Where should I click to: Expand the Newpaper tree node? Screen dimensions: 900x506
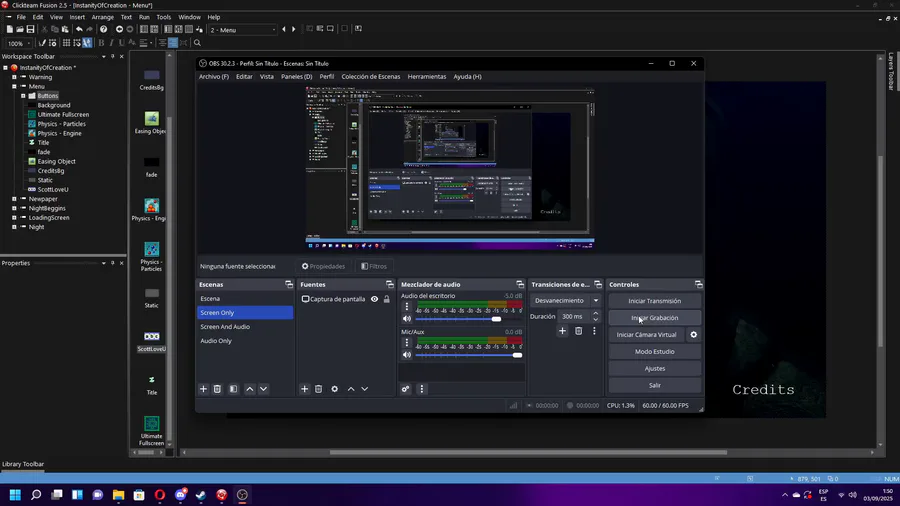pos(14,199)
